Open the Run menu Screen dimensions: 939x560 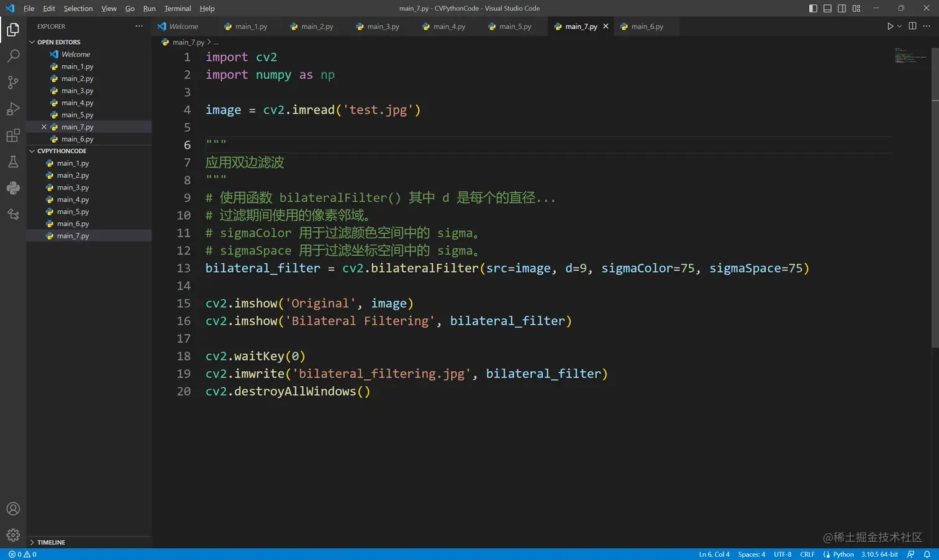[149, 8]
